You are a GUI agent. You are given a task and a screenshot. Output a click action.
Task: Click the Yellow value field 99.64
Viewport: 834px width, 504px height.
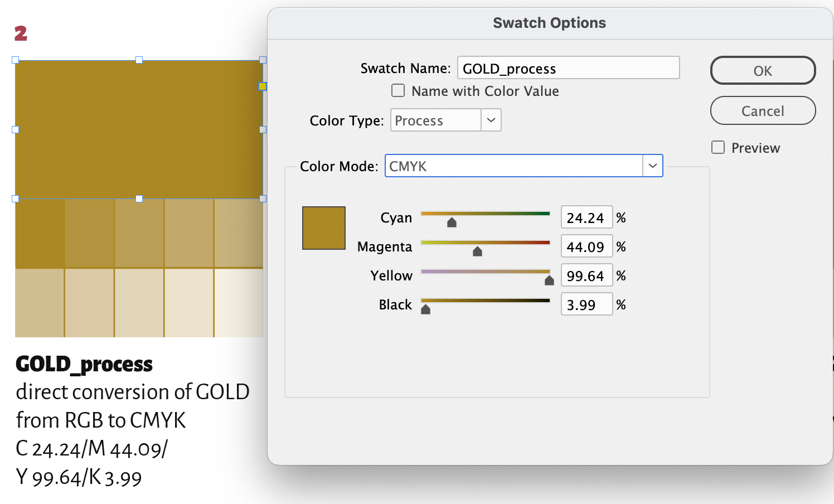tap(586, 275)
